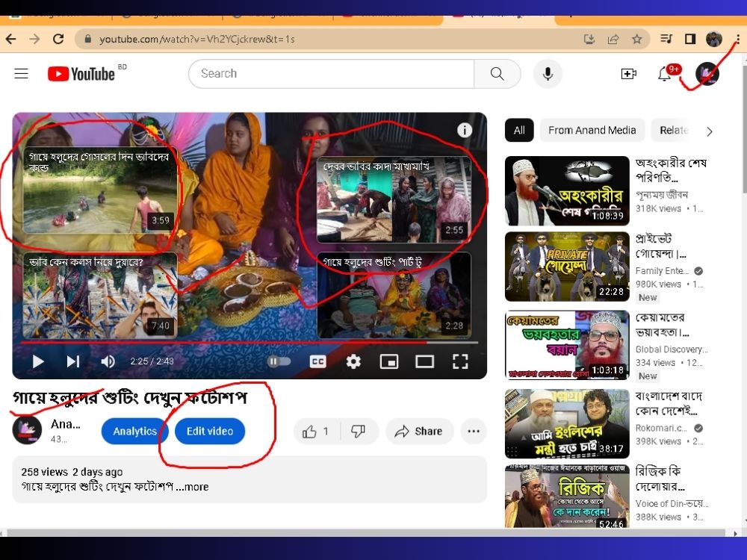Click the install app icon in the address bar
Image resolution: width=747 pixels, height=560 pixels.
click(x=589, y=39)
